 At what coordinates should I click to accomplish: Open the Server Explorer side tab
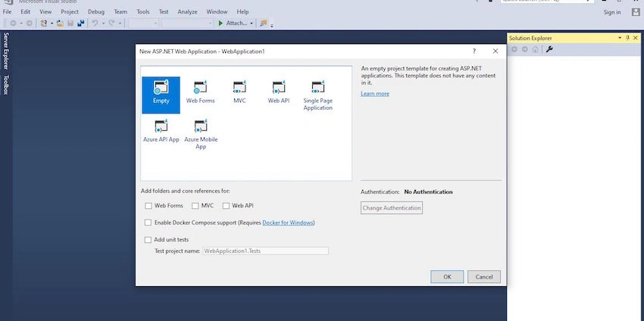point(6,51)
